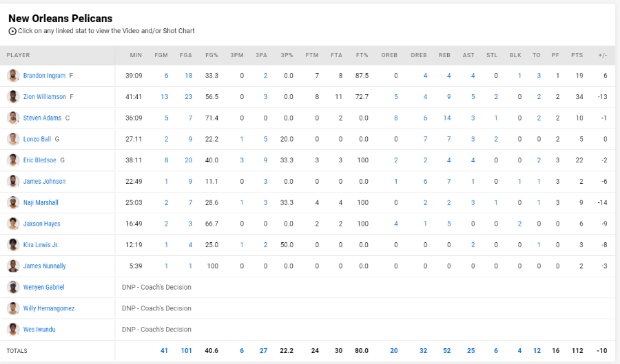This screenshot has width=620, height=364.
Task: Open Brandon Ingram's player page
Action: pos(44,76)
